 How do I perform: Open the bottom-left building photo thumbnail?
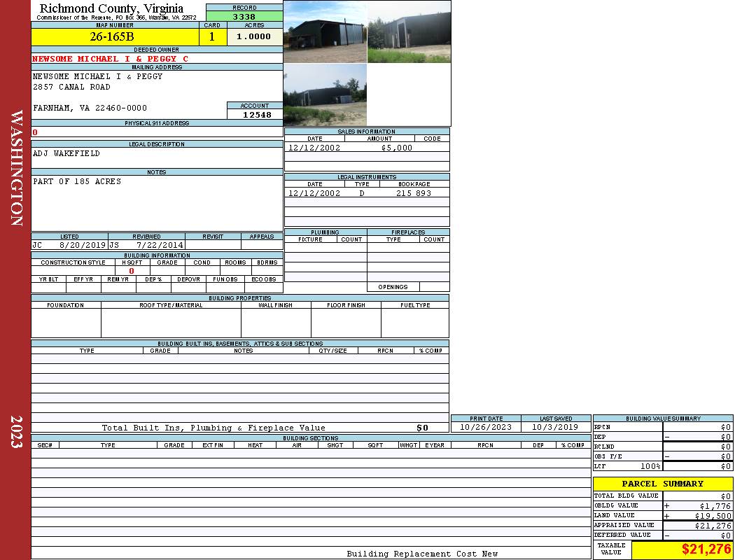click(325, 95)
